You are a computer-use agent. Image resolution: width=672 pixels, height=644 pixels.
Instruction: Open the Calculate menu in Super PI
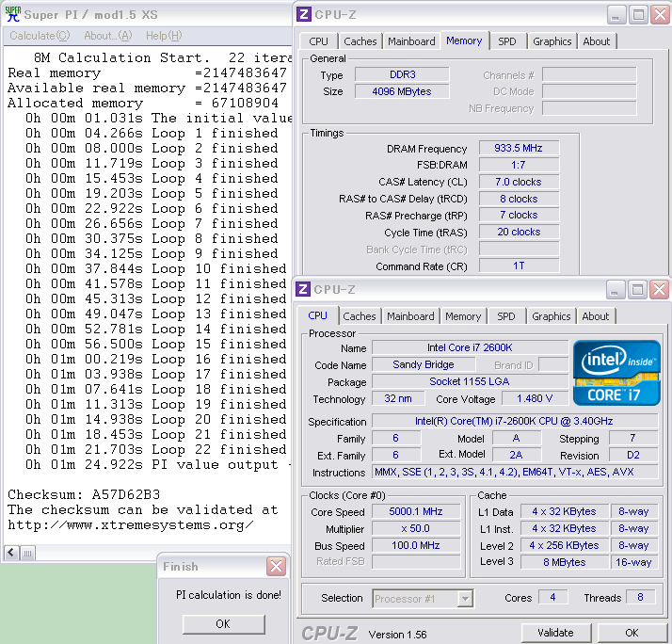click(x=40, y=36)
